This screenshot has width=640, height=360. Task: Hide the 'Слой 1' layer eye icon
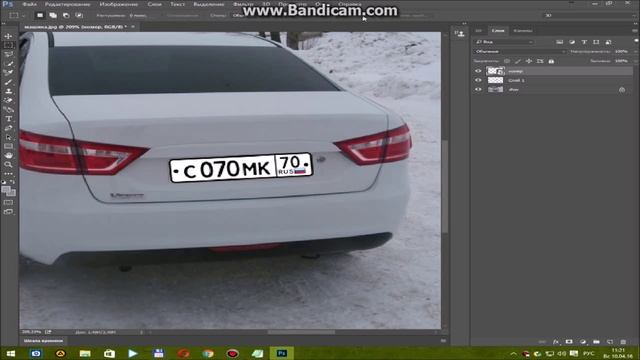click(478, 80)
